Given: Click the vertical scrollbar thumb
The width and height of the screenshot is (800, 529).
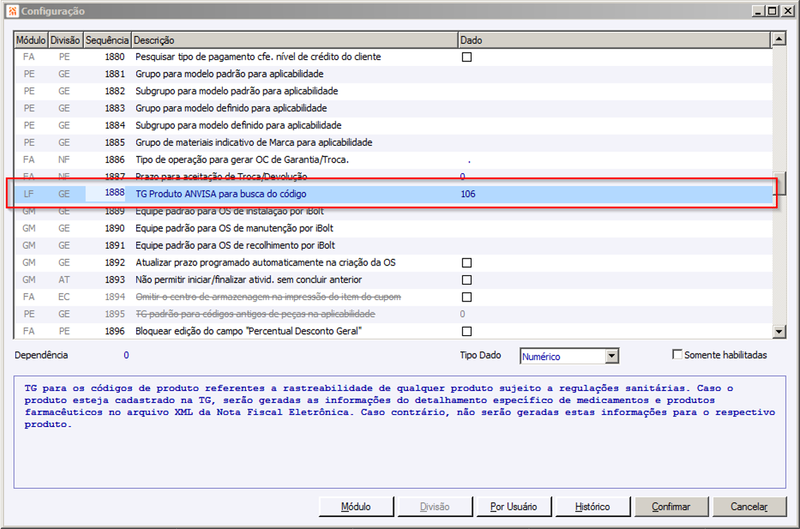Looking at the screenshot, I should pos(779,184).
